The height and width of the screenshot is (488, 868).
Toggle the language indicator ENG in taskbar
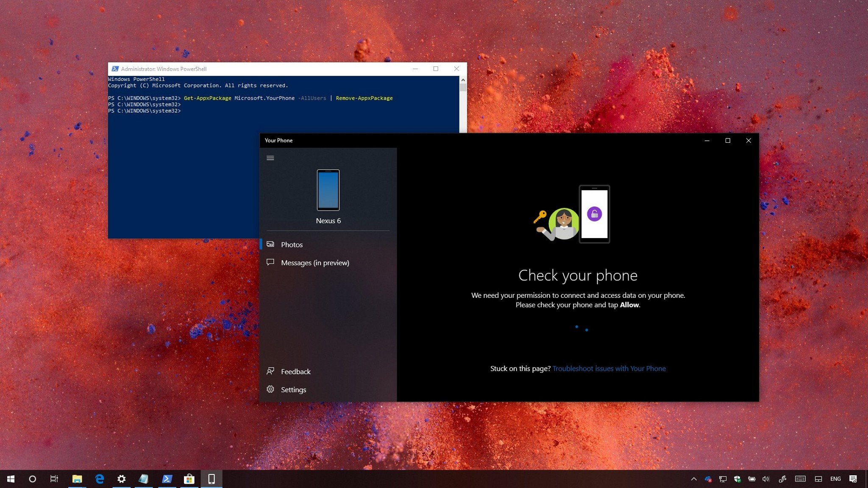(x=837, y=478)
